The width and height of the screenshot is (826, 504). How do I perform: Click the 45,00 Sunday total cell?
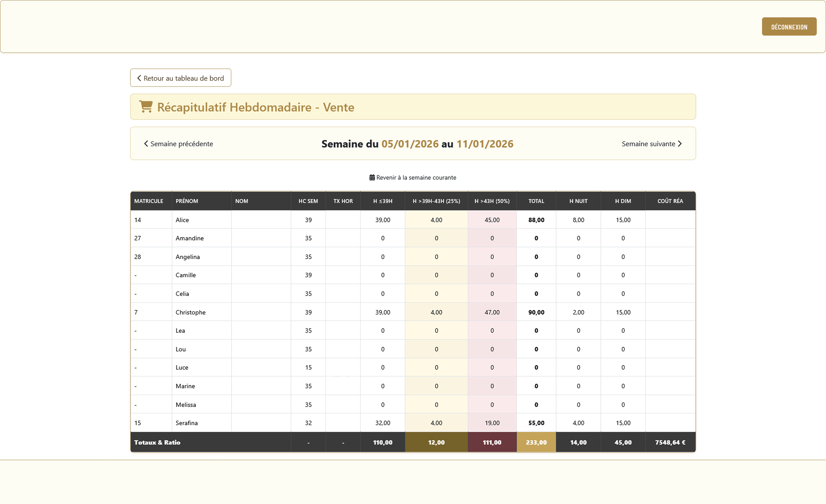click(x=623, y=442)
